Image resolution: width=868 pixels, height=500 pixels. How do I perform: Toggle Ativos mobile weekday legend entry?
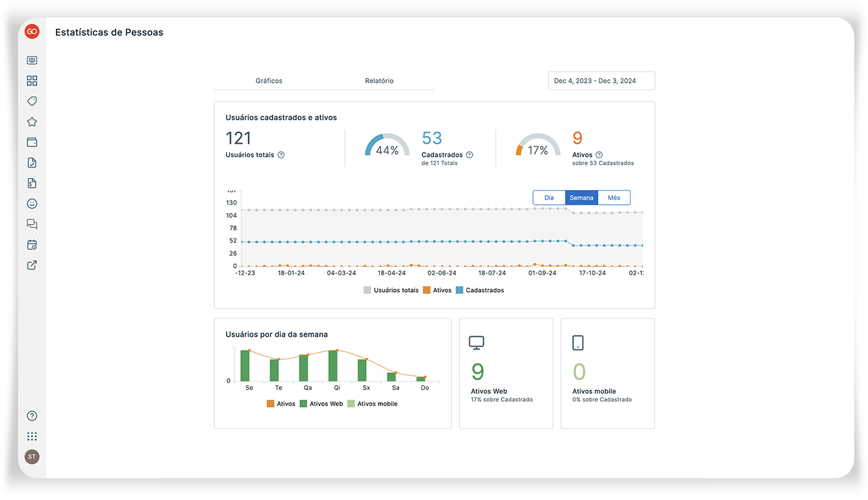pyautogui.click(x=372, y=403)
